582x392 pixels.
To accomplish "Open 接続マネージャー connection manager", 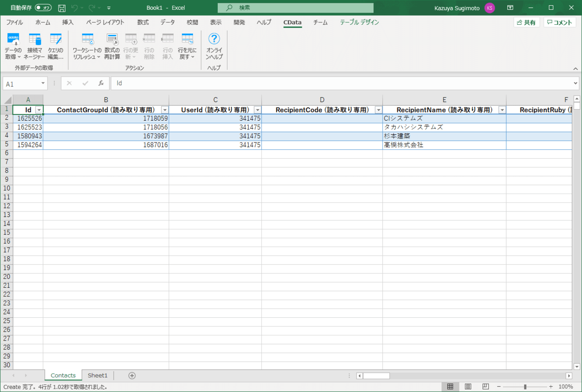I will pyautogui.click(x=34, y=40).
